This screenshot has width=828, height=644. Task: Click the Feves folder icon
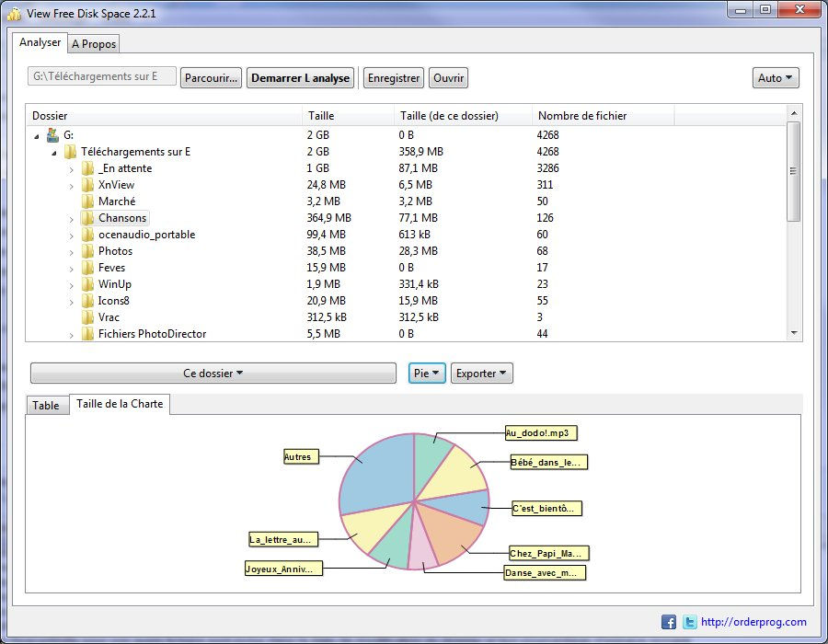pos(87,268)
